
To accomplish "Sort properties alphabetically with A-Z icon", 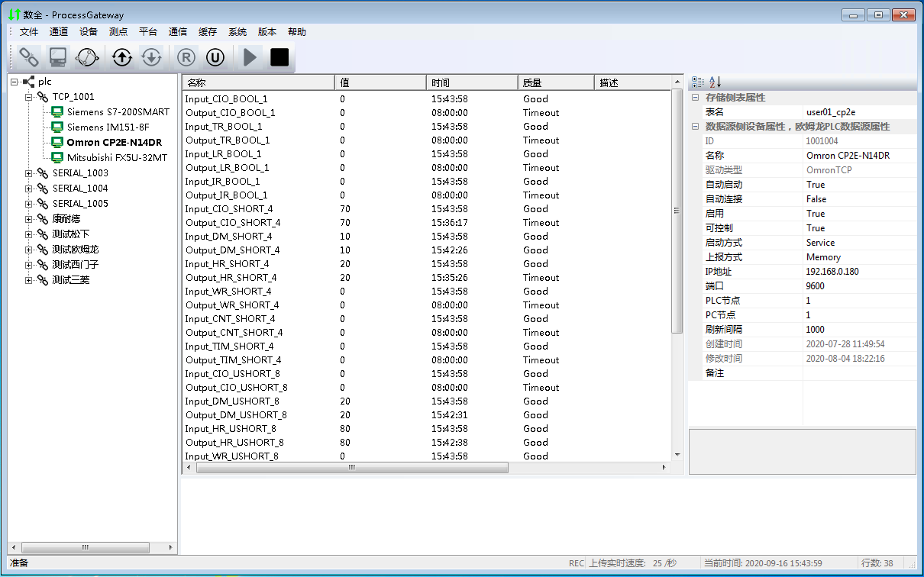I will 715,82.
